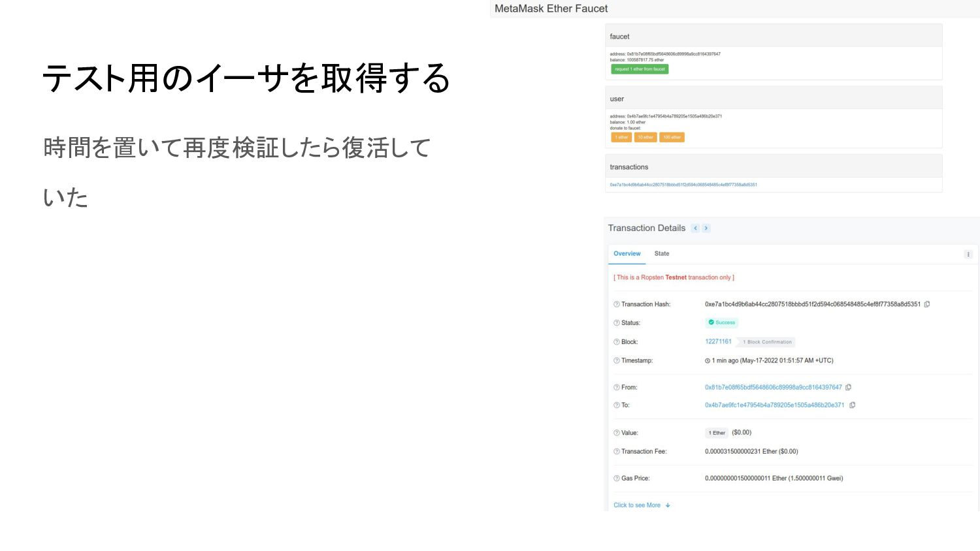Click the MetaMask Ether Faucet heading

pos(551,8)
